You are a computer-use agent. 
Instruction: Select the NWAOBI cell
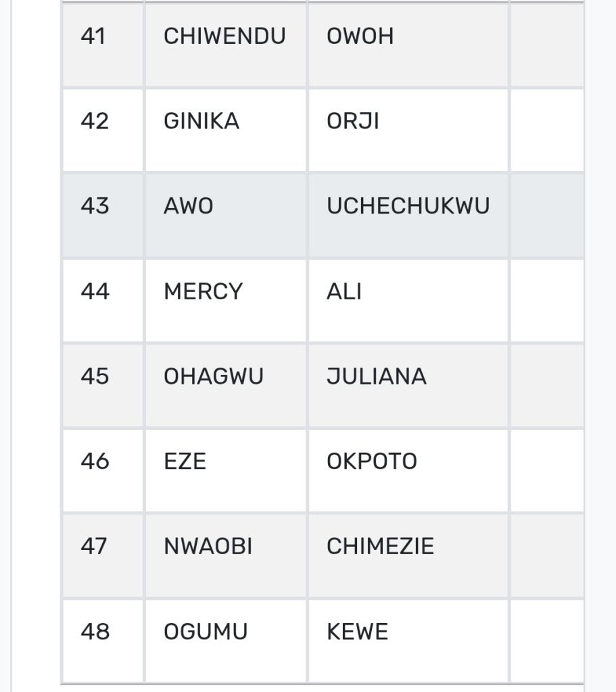pyautogui.click(x=208, y=547)
